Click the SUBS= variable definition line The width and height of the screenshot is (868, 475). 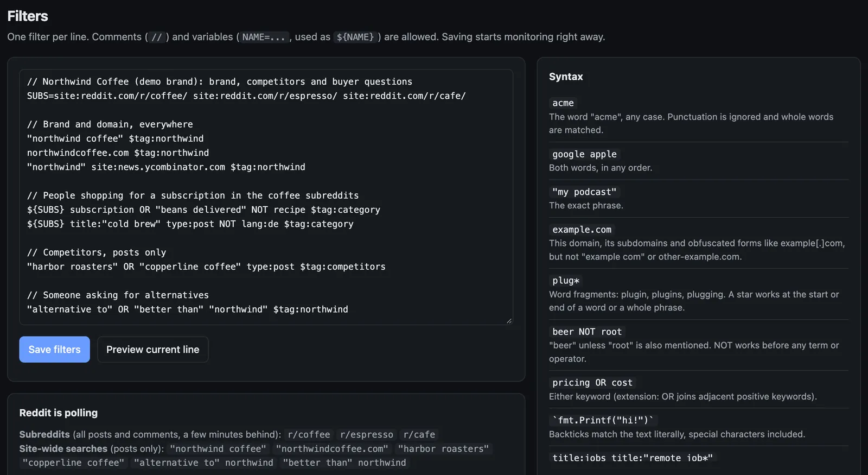(246, 96)
